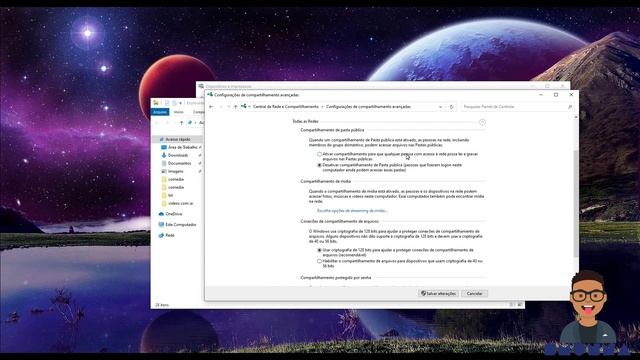
Task: Collapse the Todas as Redes section
Action: (x=482, y=122)
